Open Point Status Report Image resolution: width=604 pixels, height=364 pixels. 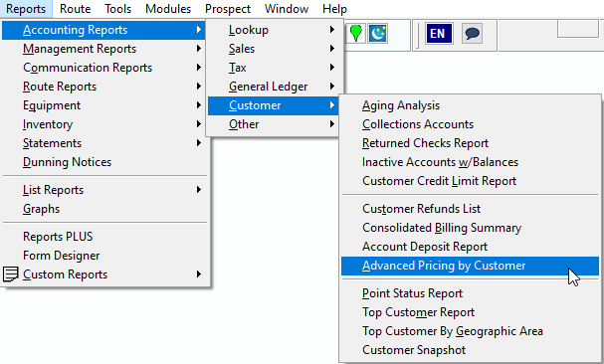470,293
